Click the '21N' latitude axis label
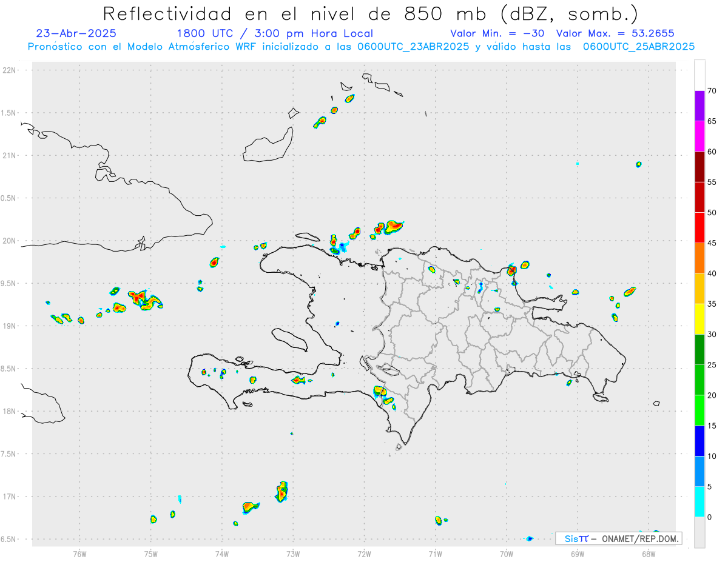The height and width of the screenshot is (562, 728). (x=10, y=155)
